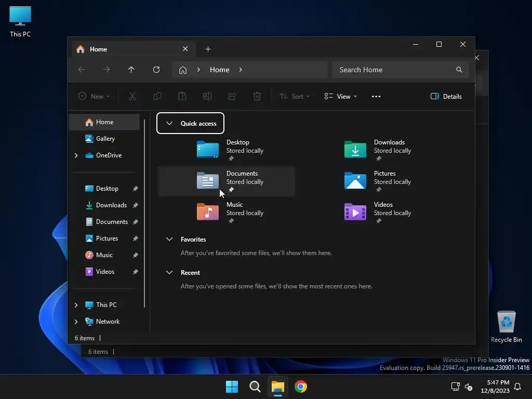532x399 pixels.
Task: Toggle the Details pane
Action: pos(446,96)
